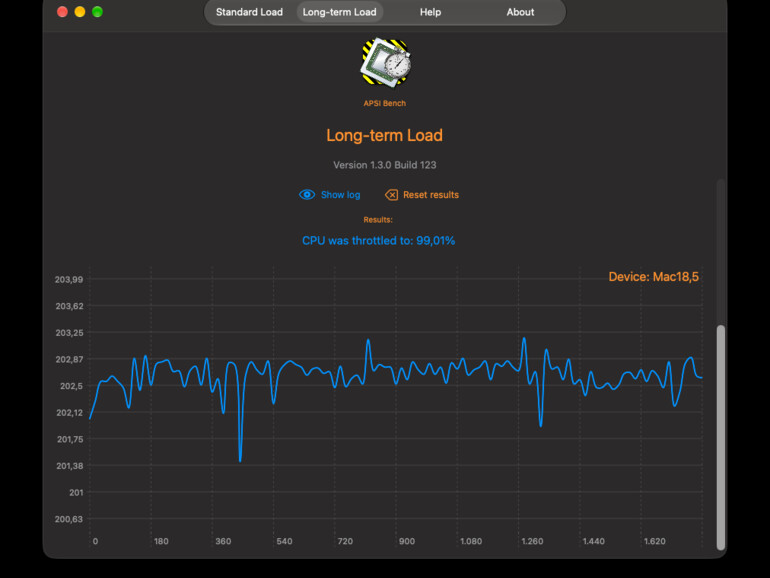Switch to the Help tab
This screenshot has height=578, width=770.
(430, 12)
